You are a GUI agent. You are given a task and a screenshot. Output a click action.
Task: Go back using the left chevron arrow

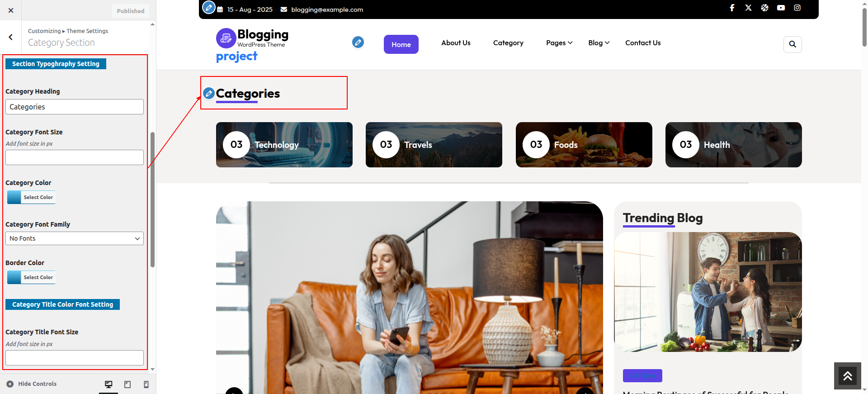11,37
